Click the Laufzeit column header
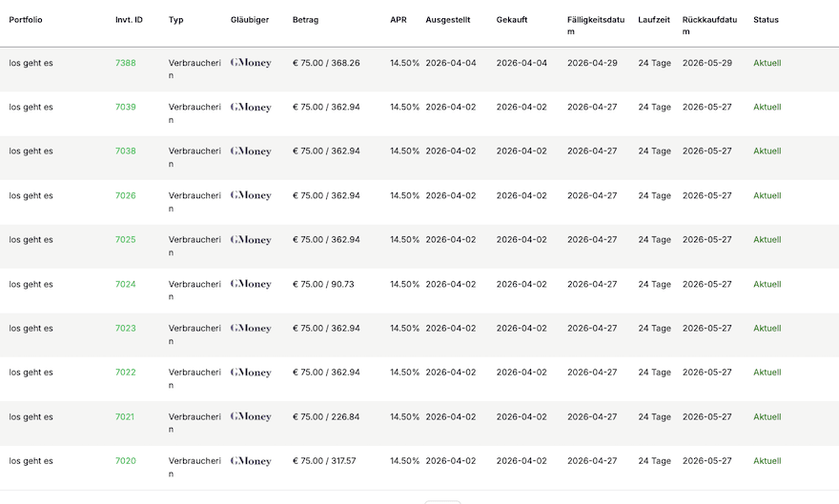 (x=654, y=19)
